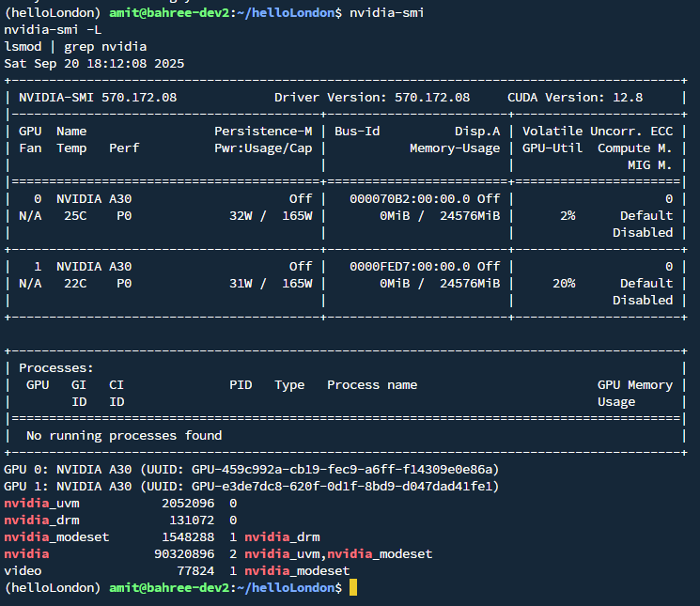Click the timestamp Sat Sep 20 18:12:08 2025
This screenshot has width=700, height=606.
click(x=94, y=63)
